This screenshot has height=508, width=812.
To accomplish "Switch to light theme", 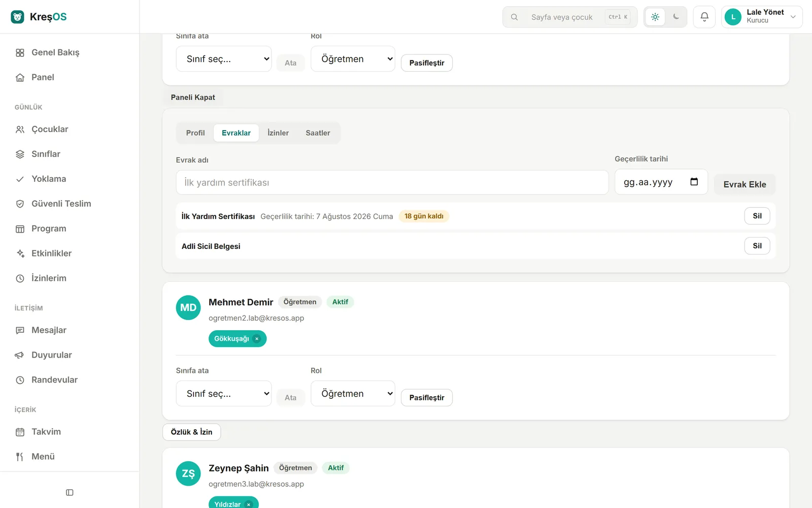I will tap(655, 17).
